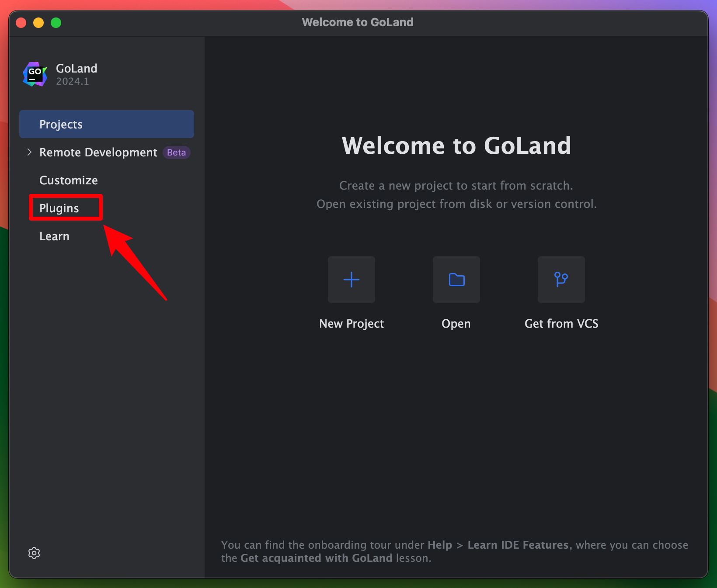Click "Learn IDE Features" in the onboarding hint
Screen dimensions: 717x588
(518, 545)
